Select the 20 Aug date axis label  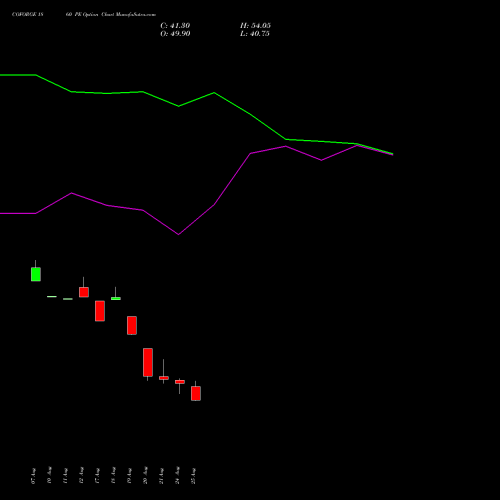(x=145, y=475)
